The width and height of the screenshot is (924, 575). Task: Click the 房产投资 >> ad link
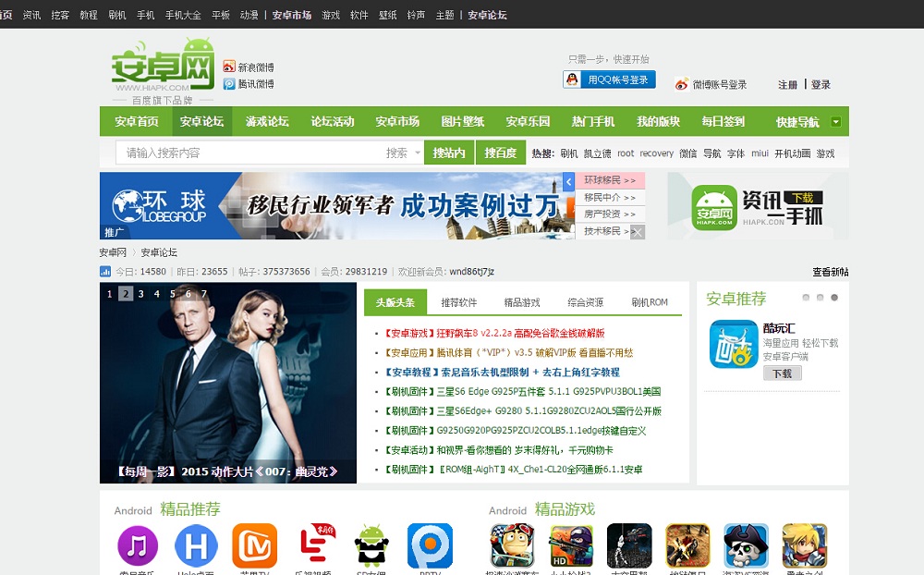tap(610, 214)
